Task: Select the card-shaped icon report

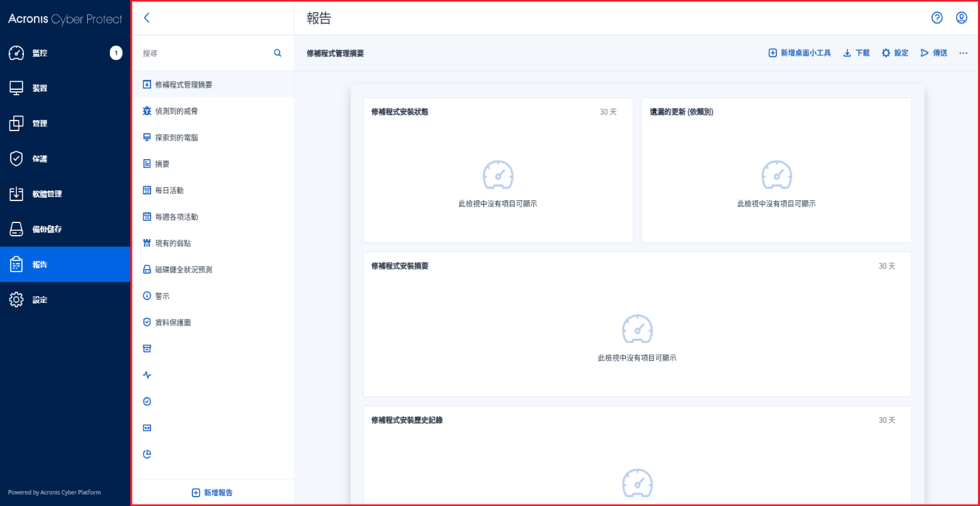Action: click(147, 428)
